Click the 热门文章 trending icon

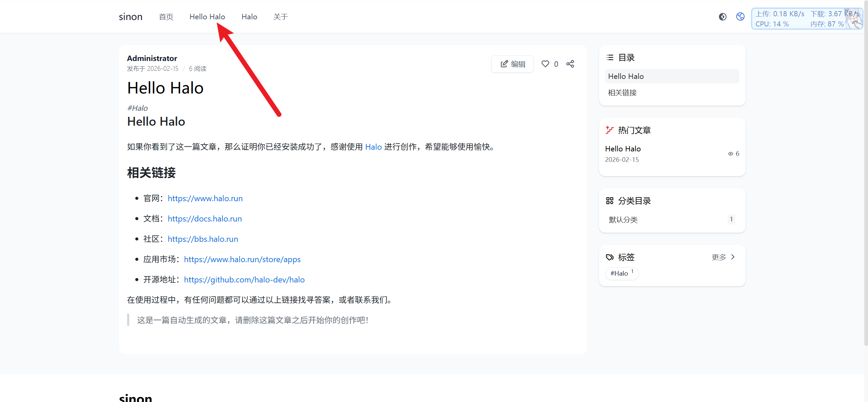pos(610,130)
